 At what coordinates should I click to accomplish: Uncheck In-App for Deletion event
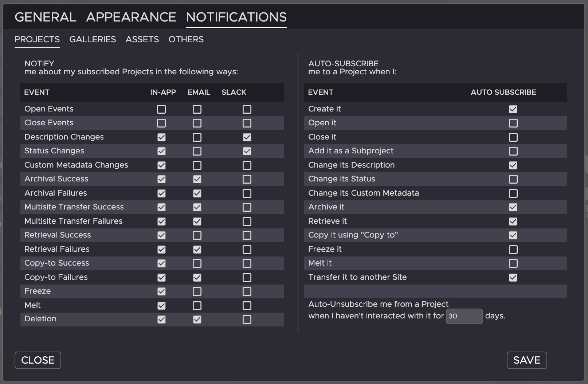point(161,320)
